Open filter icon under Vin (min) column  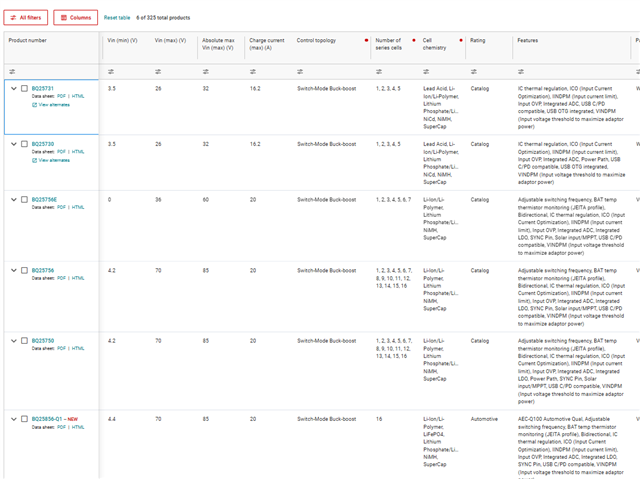click(111, 71)
